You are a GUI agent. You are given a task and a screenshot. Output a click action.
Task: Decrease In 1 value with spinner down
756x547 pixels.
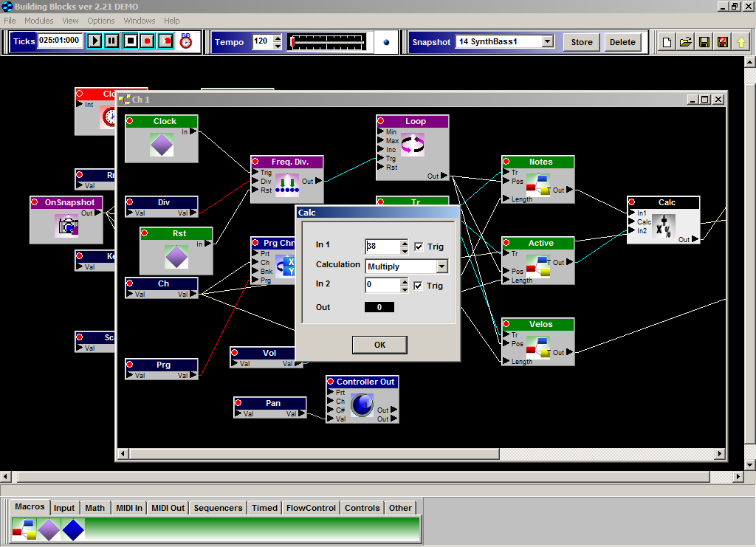[404, 250]
